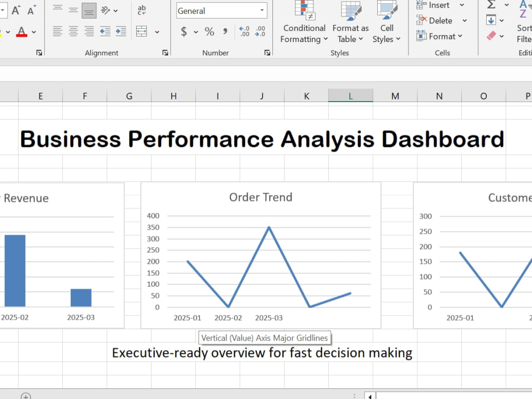Apply the red Font Color button
Screen dimensions: 532x399
(x=21, y=32)
